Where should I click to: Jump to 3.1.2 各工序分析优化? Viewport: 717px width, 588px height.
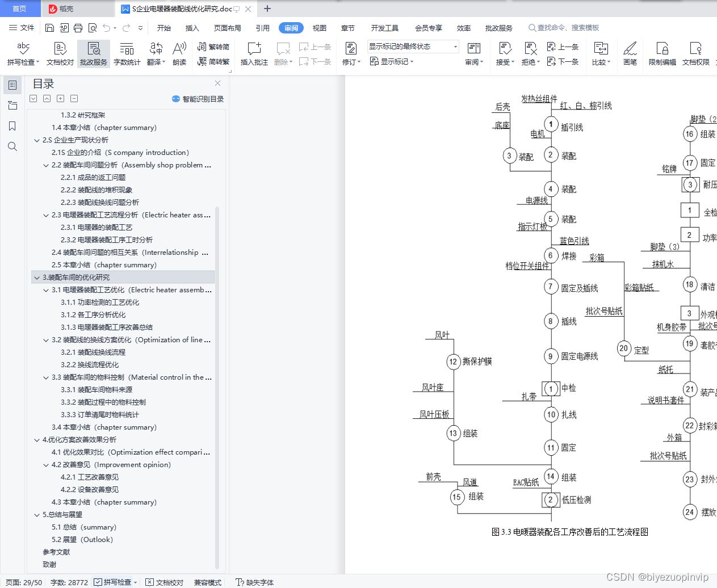[x=93, y=315]
